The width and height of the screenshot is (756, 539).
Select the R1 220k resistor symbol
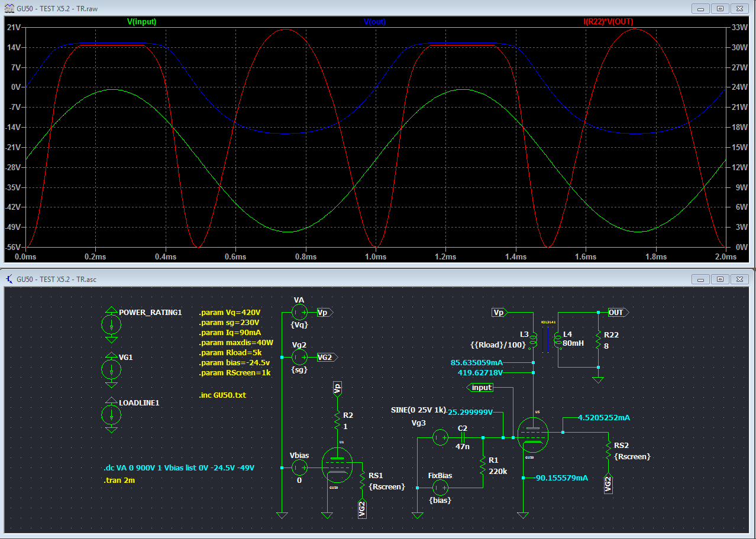point(483,466)
